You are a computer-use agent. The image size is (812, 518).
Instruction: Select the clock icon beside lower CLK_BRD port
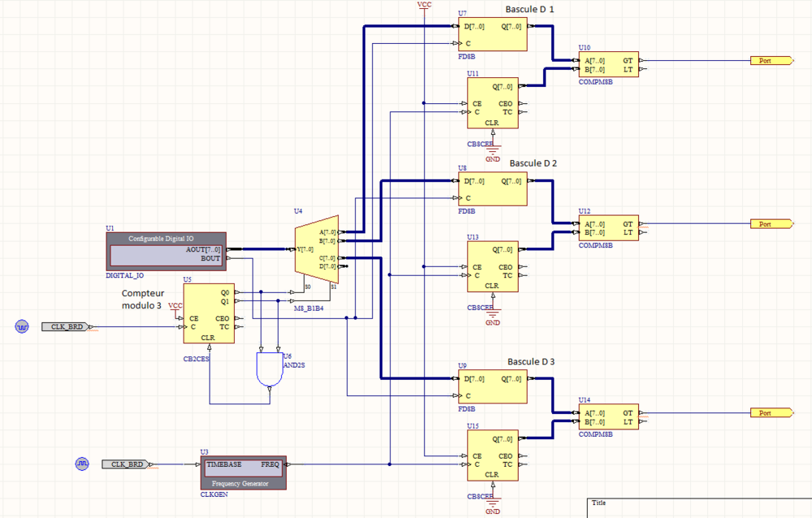(82, 464)
